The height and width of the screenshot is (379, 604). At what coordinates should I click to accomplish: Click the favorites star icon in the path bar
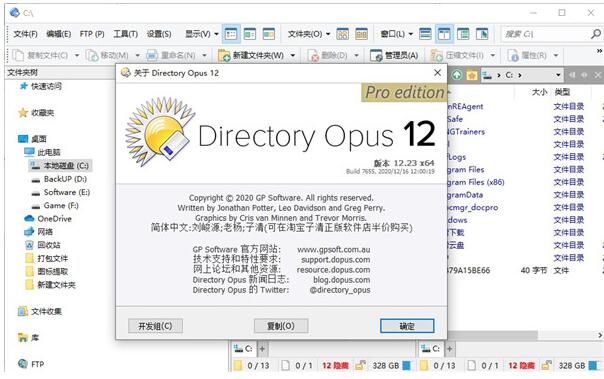[x=471, y=75]
